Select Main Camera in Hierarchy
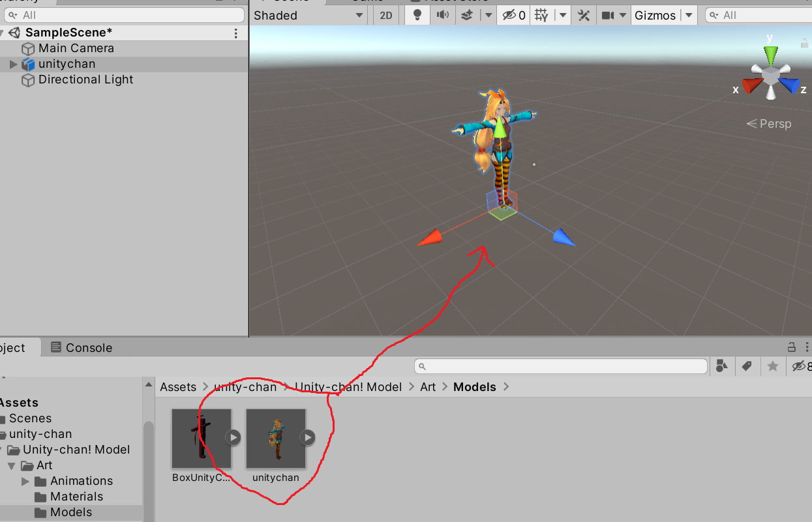The image size is (812, 522). (76, 48)
